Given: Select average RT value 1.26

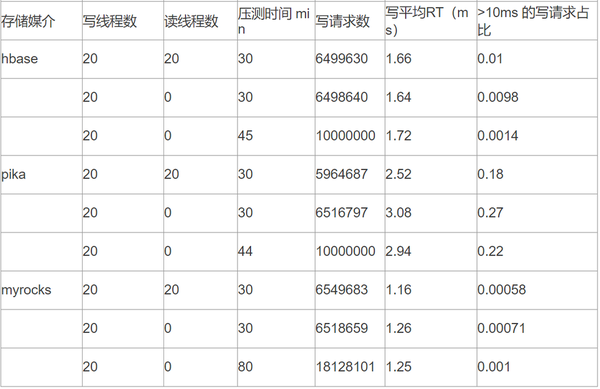Looking at the screenshot, I should (x=398, y=328).
